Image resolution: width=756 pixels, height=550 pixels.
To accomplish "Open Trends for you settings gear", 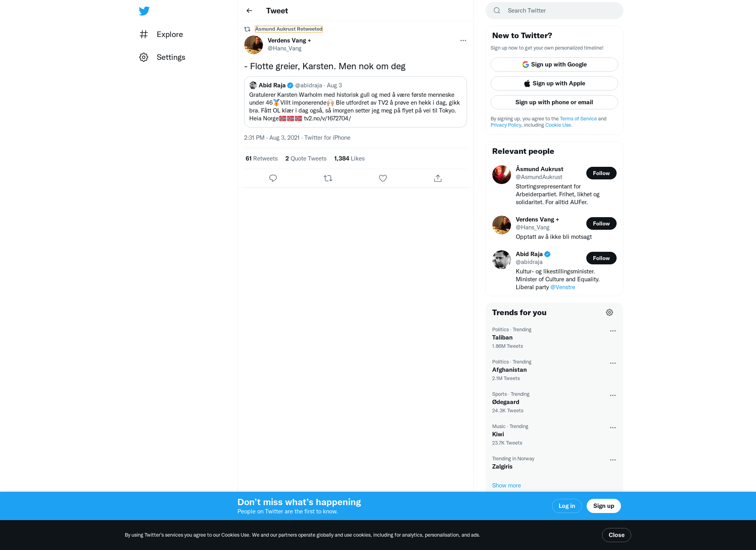I will point(610,312).
